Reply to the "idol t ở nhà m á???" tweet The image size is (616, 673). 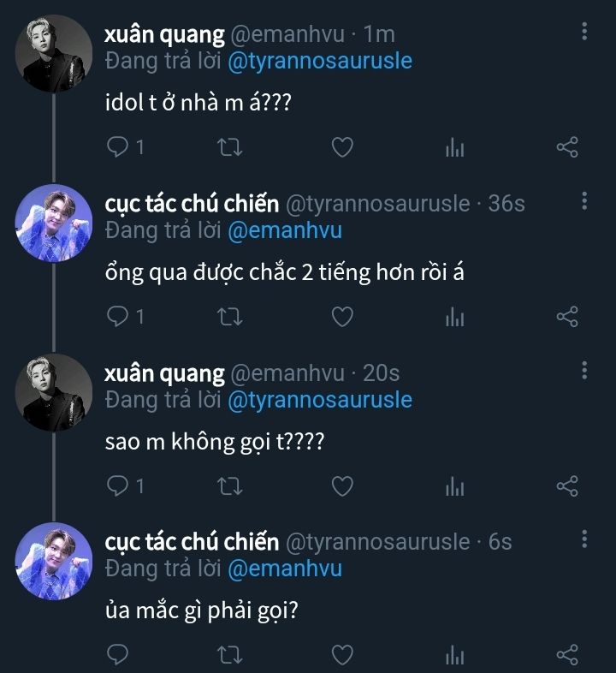(x=117, y=147)
